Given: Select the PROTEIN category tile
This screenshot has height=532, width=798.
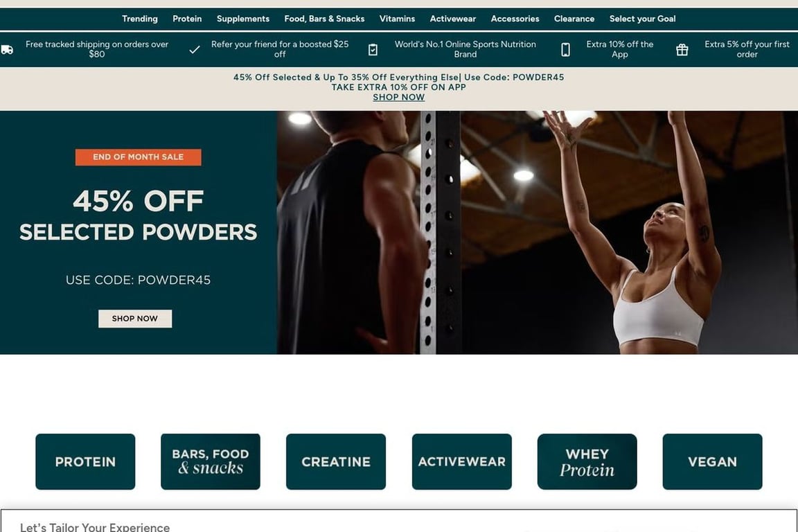Looking at the screenshot, I should (85, 462).
